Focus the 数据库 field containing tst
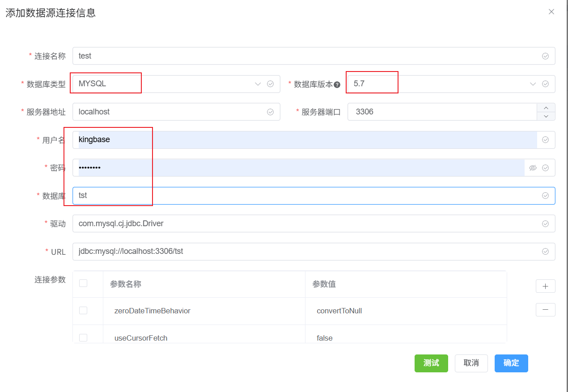The height and width of the screenshot is (392, 568). 314,195
